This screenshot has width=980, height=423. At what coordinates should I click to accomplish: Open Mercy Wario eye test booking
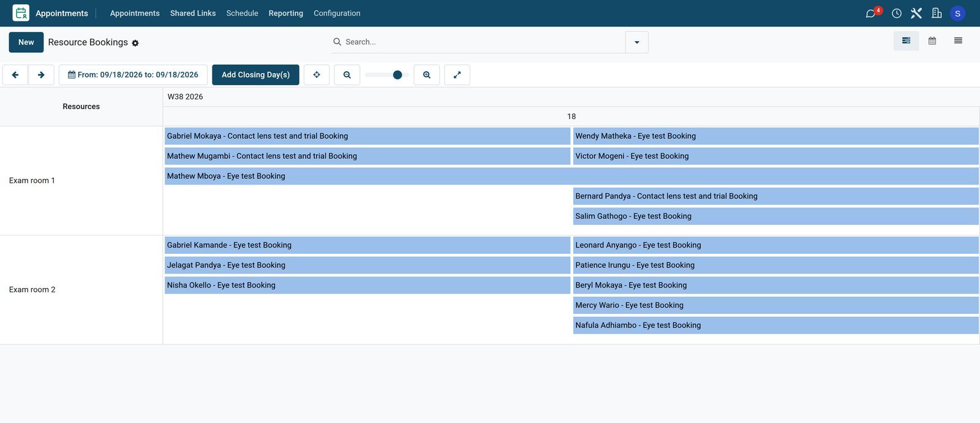[x=776, y=305]
